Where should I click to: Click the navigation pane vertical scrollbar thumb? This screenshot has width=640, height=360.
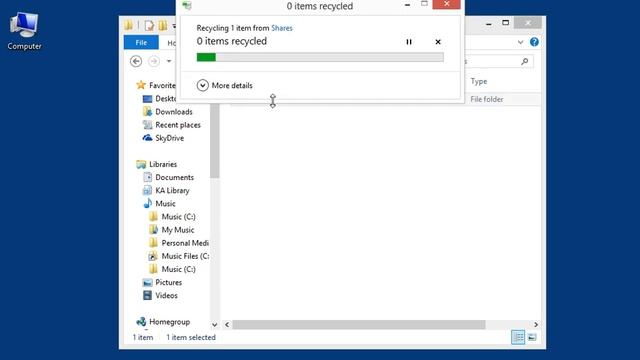pos(215,141)
